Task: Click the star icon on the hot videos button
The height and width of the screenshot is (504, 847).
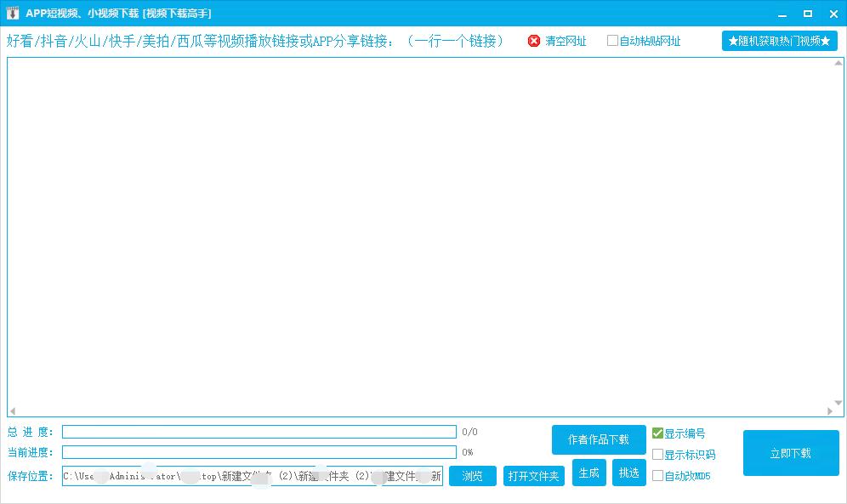Action: click(732, 40)
